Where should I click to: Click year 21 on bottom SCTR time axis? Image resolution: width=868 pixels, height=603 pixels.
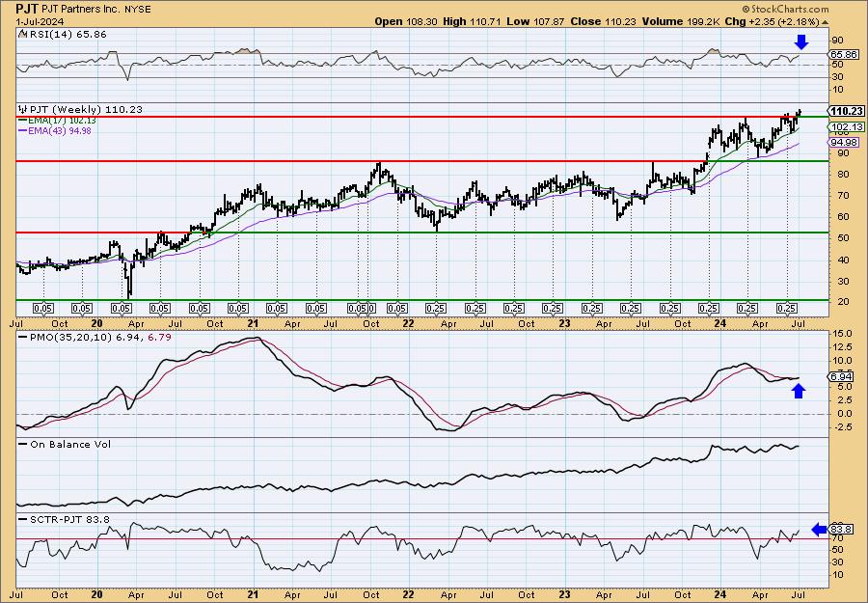click(x=253, y=594)
